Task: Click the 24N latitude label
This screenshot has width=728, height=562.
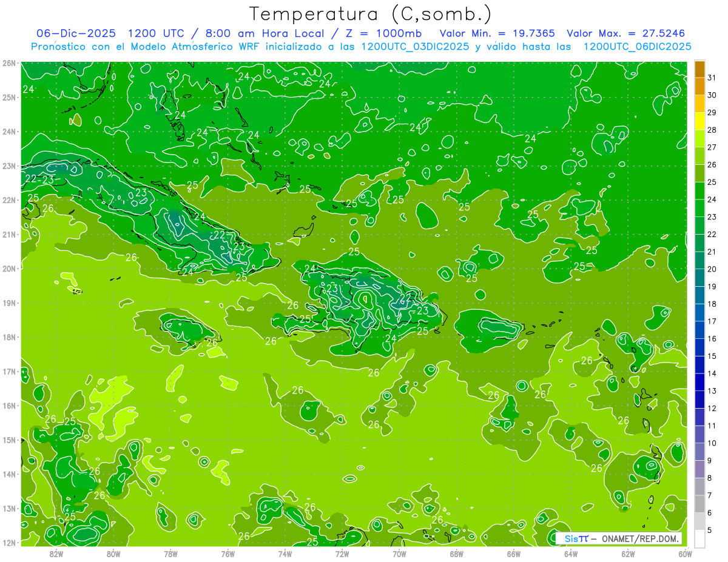Action: [8, 132]
